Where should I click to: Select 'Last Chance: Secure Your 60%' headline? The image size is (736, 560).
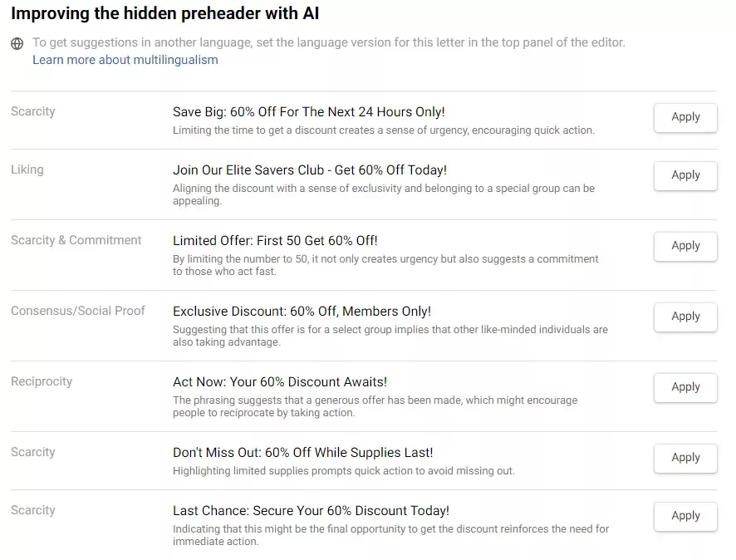tap(311, 511)
